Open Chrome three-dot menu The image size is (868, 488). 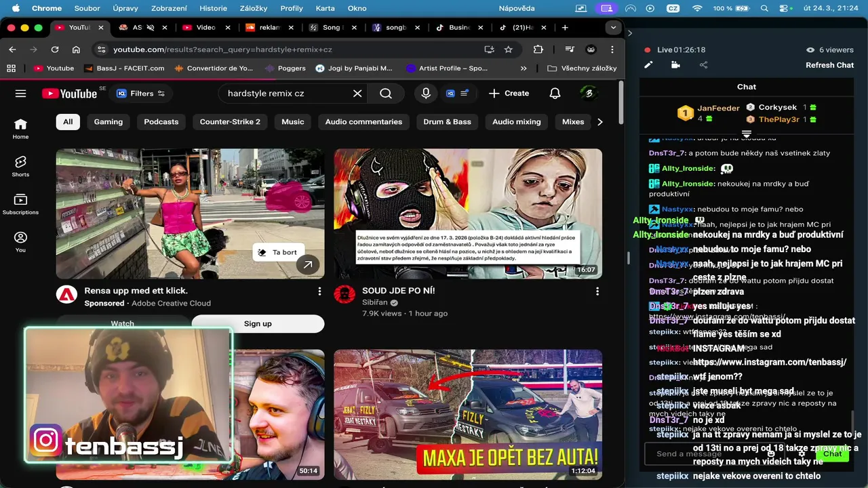(x=612, y=49)
